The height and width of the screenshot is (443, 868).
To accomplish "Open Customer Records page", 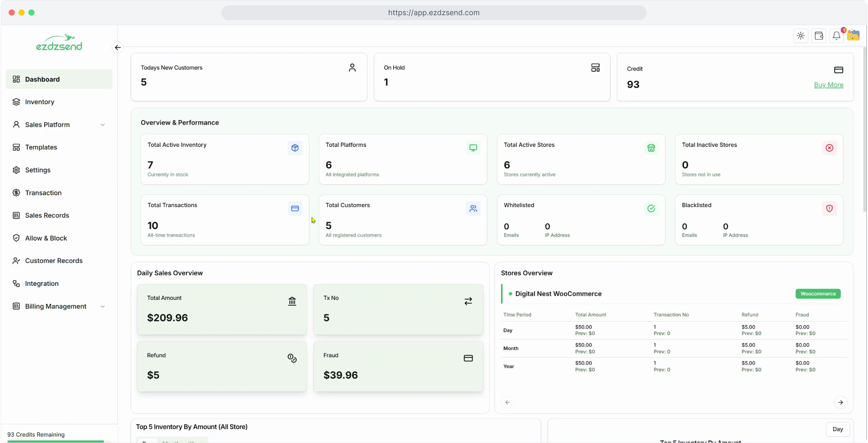I will coord(53,261).
